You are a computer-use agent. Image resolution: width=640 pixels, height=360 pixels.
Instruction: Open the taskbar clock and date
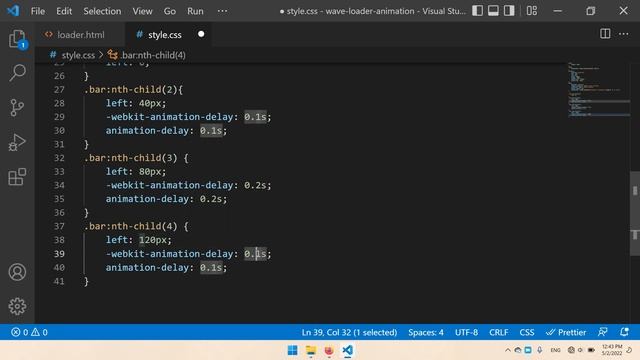(612, 350)
